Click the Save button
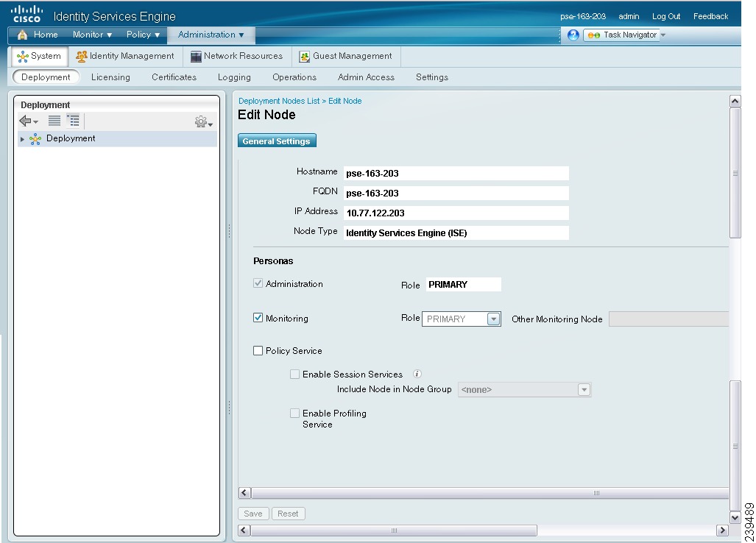The image size is (756, 543). (253, 514)
